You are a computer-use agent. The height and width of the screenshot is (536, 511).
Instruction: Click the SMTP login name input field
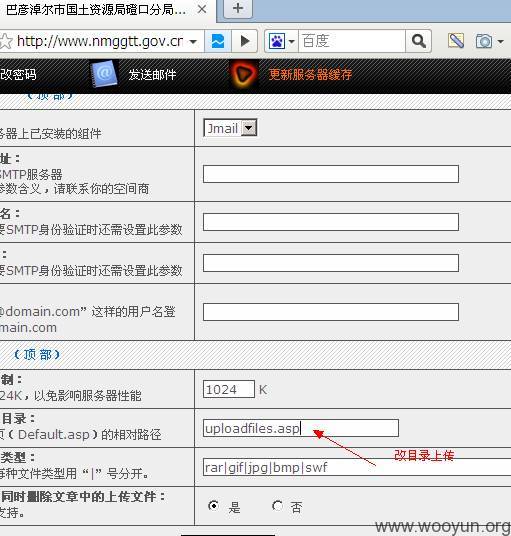point(331,222)
